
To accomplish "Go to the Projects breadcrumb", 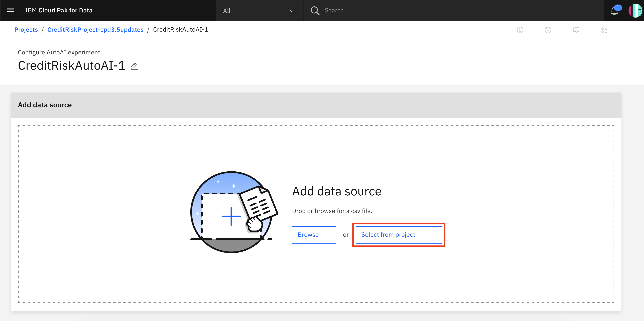I will [26, 30].
